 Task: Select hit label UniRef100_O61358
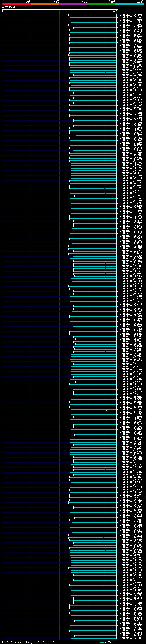(131, 607)
